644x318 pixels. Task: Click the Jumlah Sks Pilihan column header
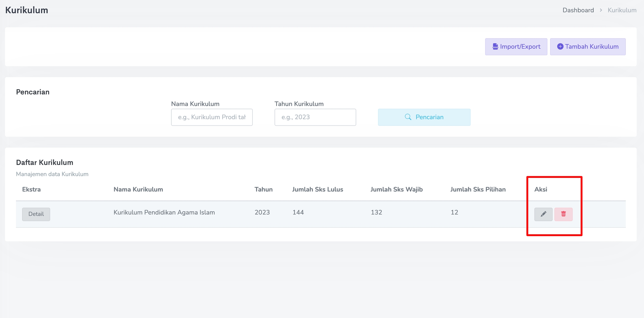pyautogui.click(x=478, y=190)
